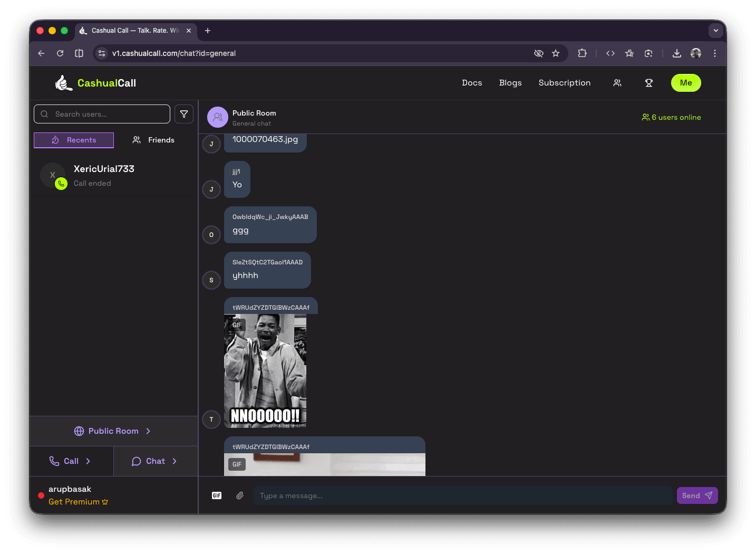This screenshot has height=553, width=756.
Task: Click the trophy achievements icon
Action: (649, 83)
